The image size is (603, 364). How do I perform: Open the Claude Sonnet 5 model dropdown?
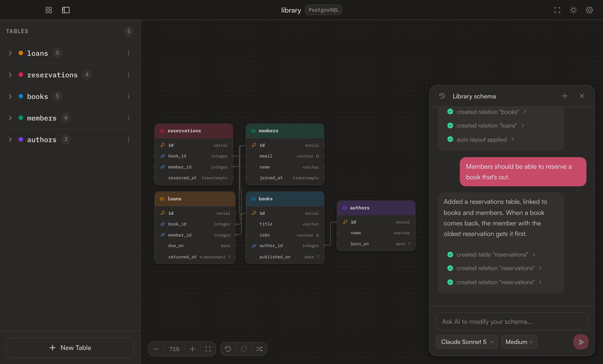[467, 342]
